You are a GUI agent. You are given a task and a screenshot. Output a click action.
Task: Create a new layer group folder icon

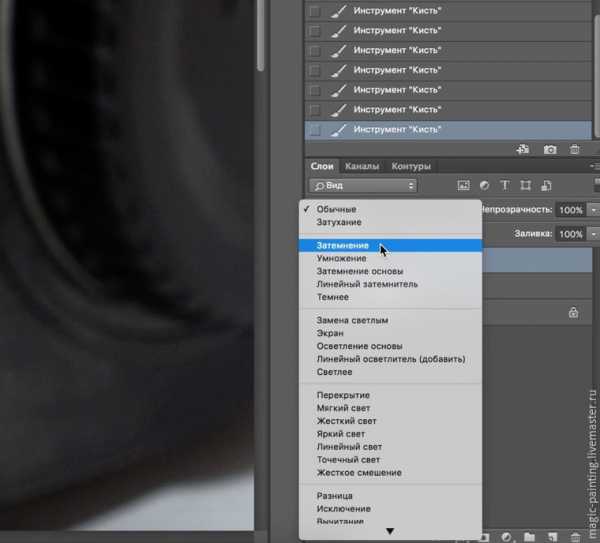tap(529, 537)
